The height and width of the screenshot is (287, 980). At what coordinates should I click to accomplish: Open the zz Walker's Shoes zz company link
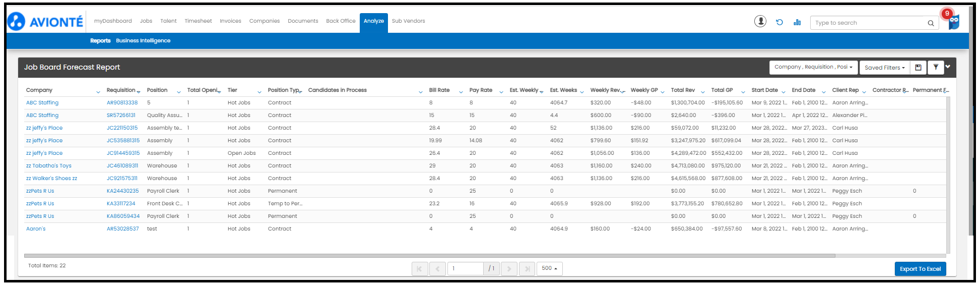click(x=51, y=179)
